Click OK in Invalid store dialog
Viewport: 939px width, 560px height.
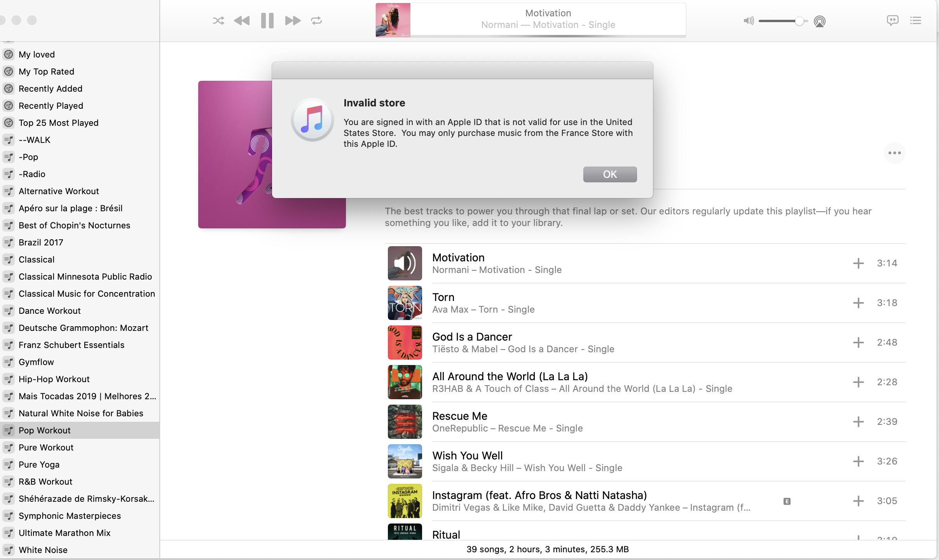click(x=609, y=174)
